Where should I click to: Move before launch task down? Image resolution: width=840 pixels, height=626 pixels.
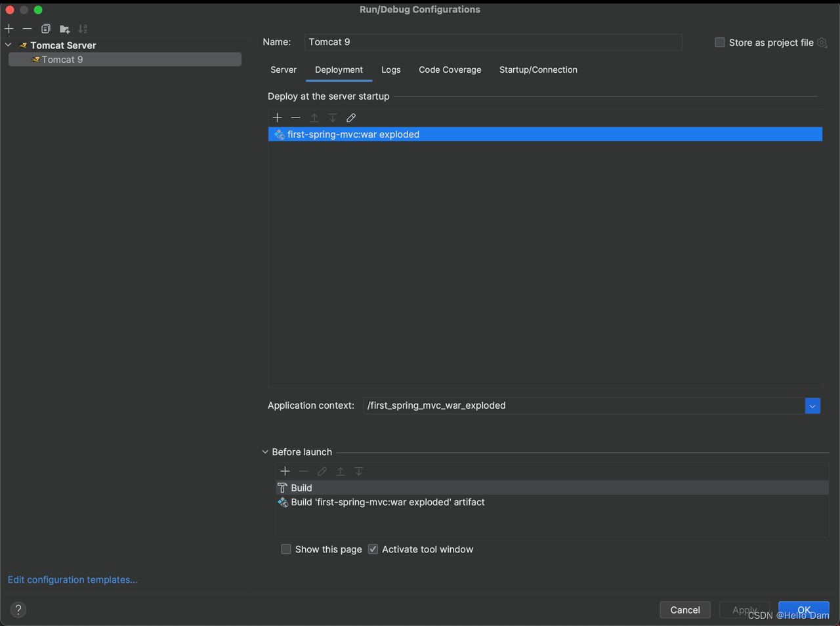point(359,471)
